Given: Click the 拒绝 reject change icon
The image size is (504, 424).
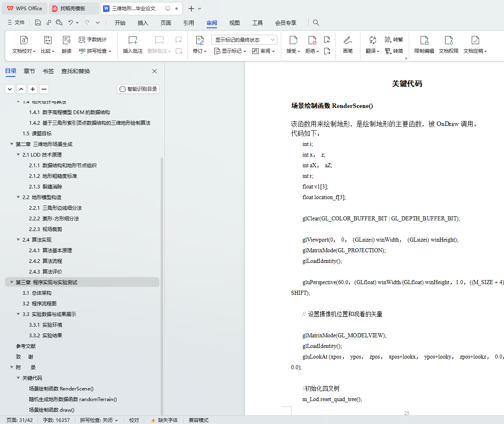Looking at the screenshot, I should click(312, 40).
